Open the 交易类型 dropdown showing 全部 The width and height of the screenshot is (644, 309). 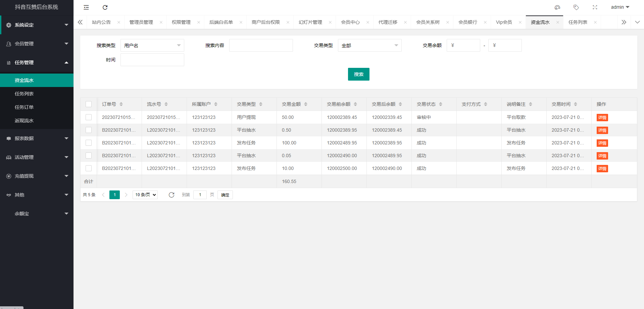tap(369, 45)
